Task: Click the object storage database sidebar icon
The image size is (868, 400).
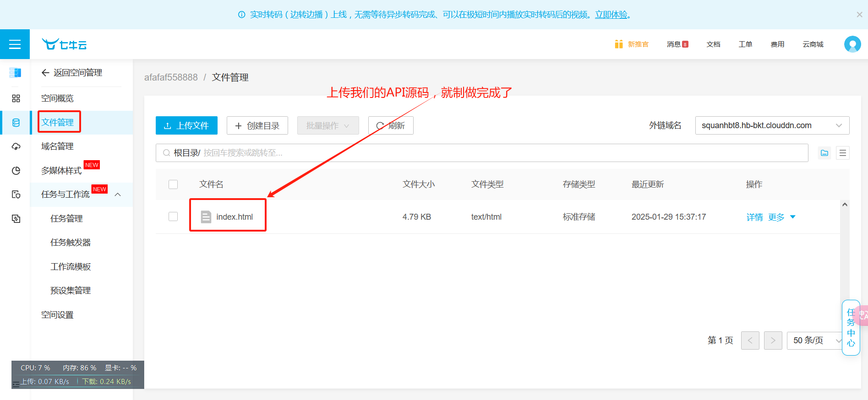Action: tap(16, 123)
